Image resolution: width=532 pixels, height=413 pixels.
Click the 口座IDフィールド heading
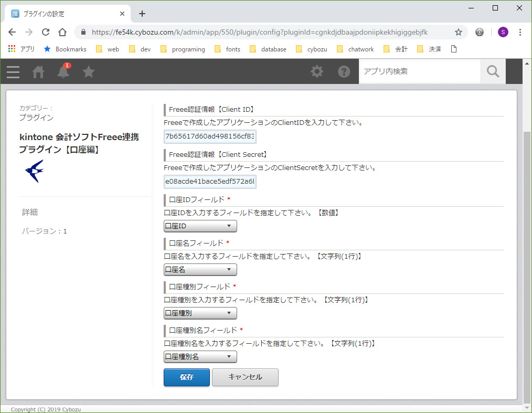point(197,199)
